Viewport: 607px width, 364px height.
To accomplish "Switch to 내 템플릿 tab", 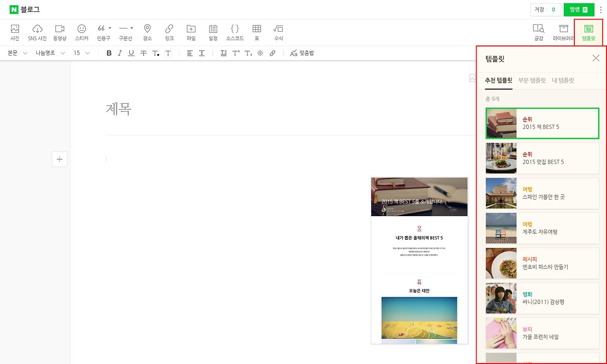I will (x=563, y=81).
